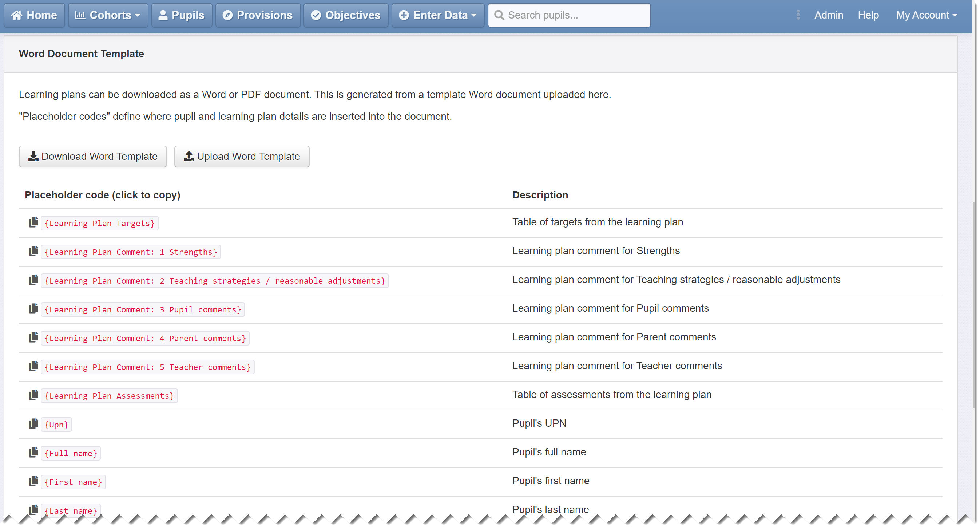The image size is (980, 529).
Task: Open the Objectives page
Action: [x=346, y=15]
